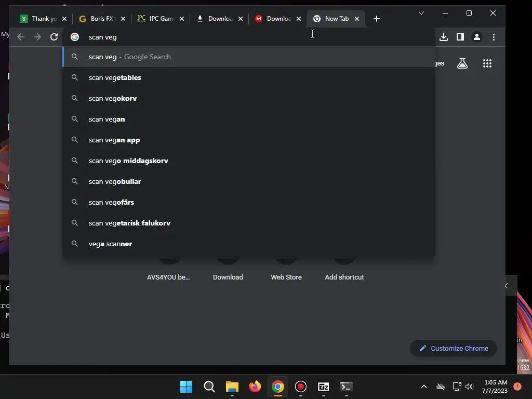The height and width of the screenshot is (399, 532).
Task: Reload the current page
Action: coord(54,37)
